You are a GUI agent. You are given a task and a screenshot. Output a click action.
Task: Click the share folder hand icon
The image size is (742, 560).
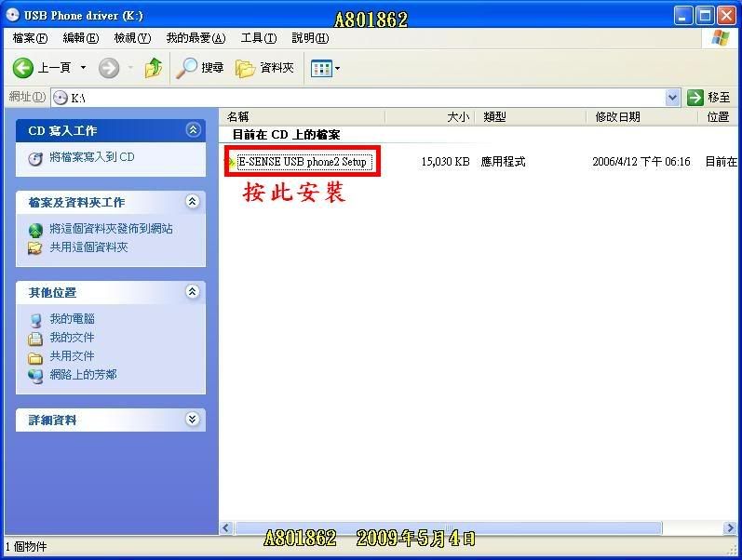pos(35,247)
